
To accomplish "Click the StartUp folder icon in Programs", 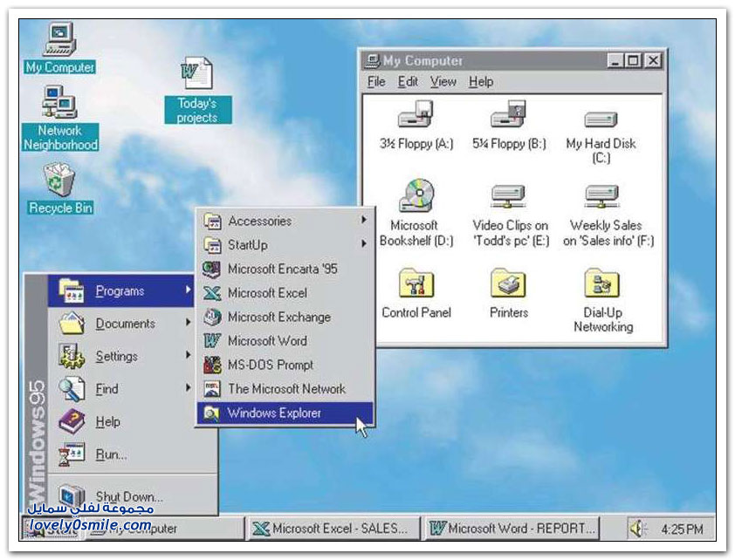I will pos(212,244).
